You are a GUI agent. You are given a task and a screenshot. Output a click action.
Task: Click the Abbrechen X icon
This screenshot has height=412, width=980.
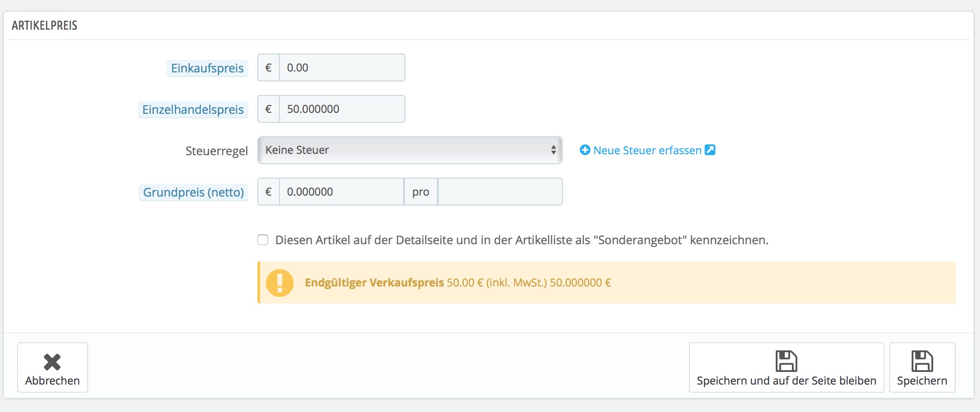(52, 362)
